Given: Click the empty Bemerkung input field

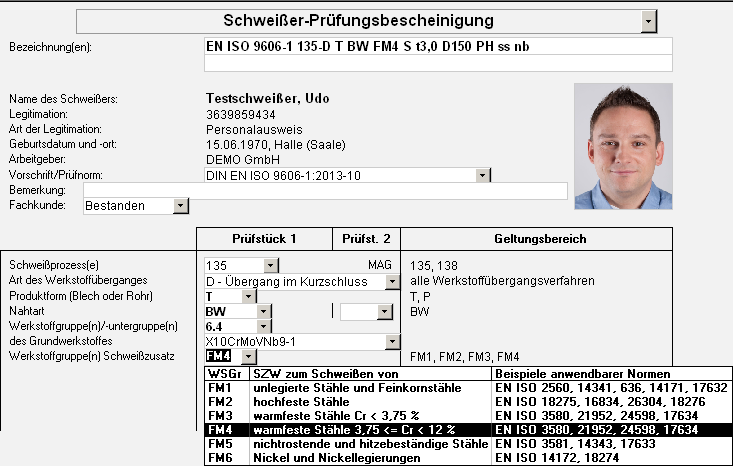Looking at the screenshot, I should (325, 190).
